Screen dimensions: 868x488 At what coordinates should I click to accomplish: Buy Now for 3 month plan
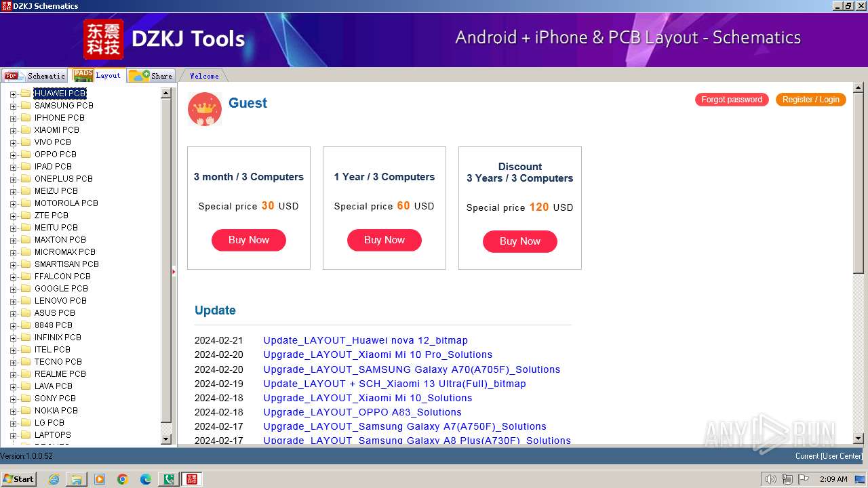click(249, 240)
